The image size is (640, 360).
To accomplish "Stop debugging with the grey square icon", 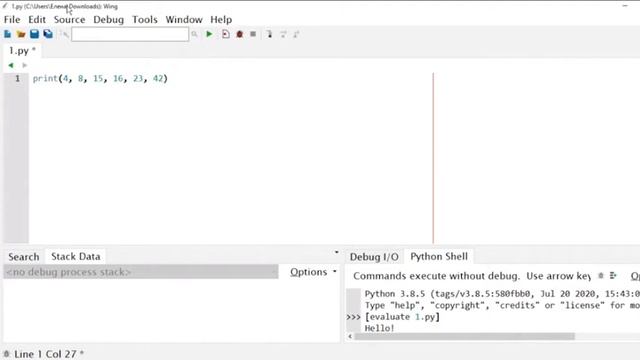I will (253, 34).
